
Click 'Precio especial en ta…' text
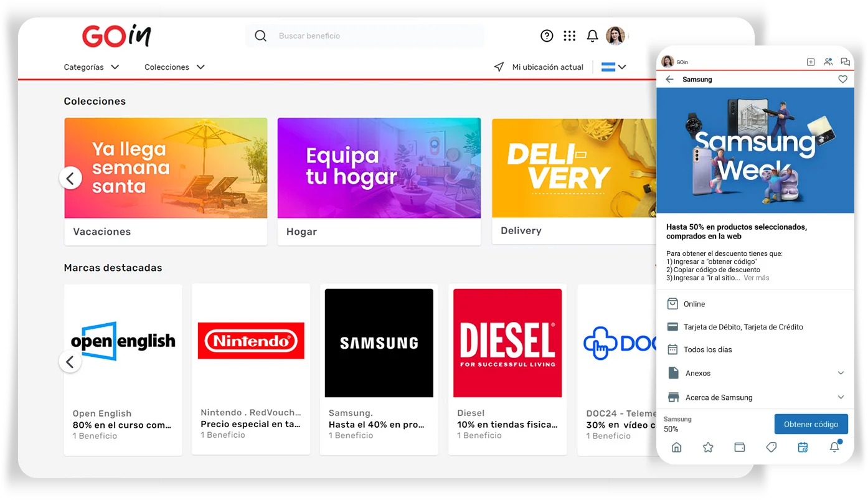250,424
